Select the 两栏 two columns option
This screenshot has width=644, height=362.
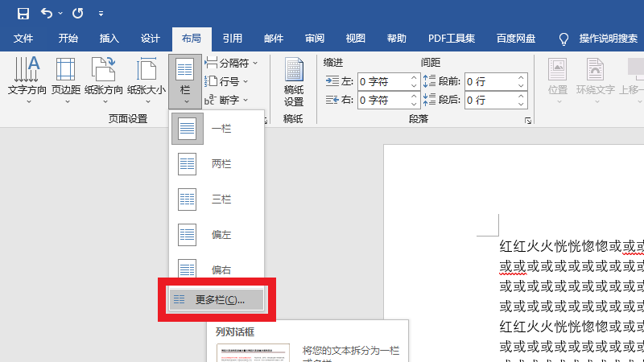click(217, 164)
